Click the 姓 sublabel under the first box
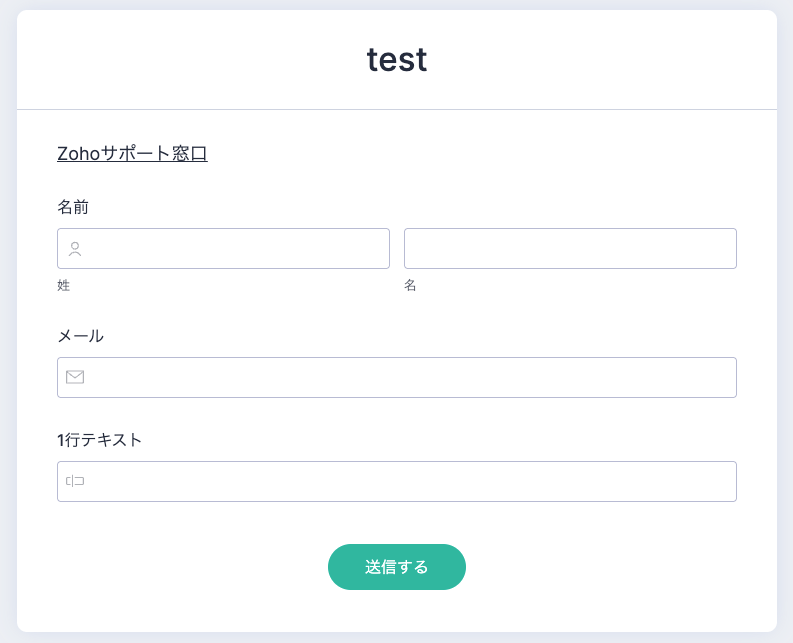This screenshot has width=793, height=643. click(63, 285)
